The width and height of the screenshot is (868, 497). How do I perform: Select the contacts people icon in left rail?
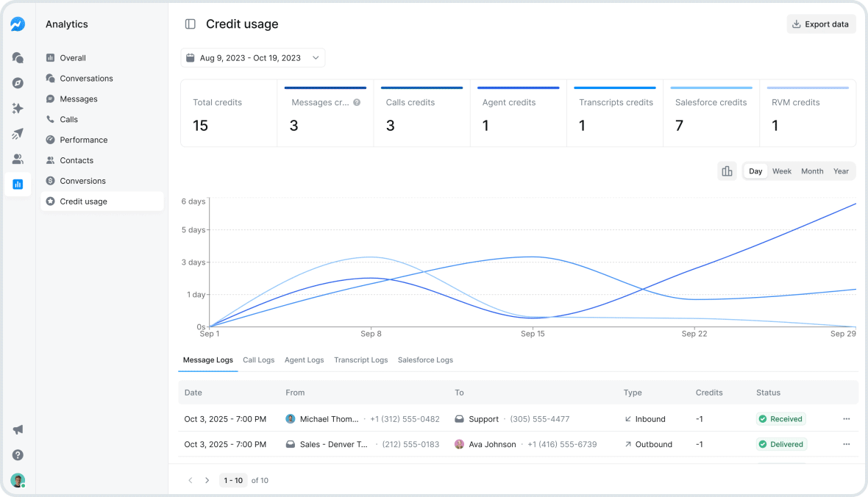(x=18, y=159)
